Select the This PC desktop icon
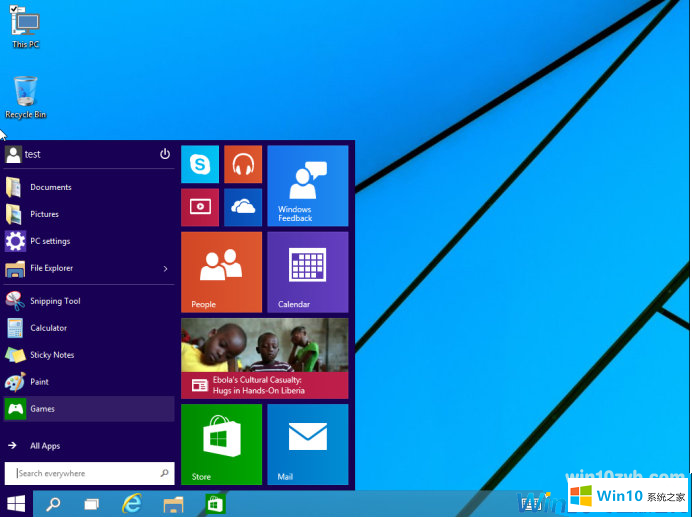This screenshot has height=517, width=693. tap(25, 27)
